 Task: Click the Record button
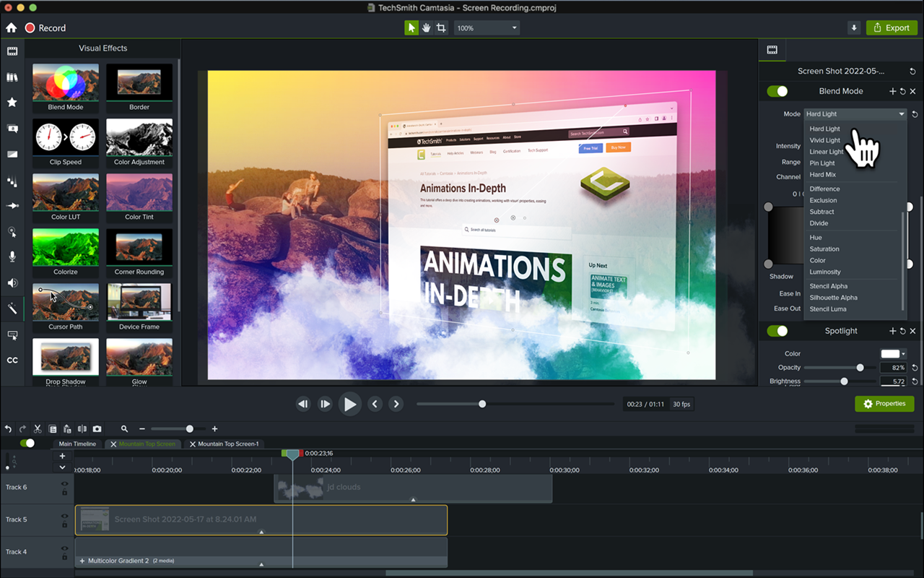[45, 27]
